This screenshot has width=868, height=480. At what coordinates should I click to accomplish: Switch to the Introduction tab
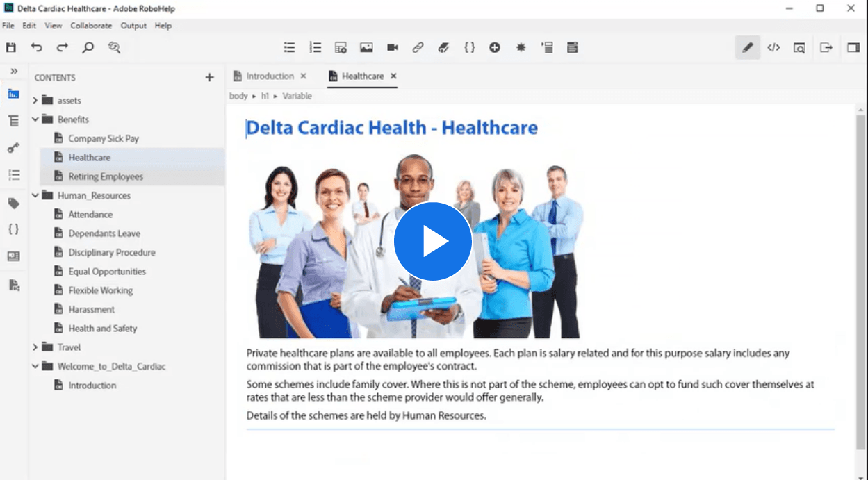[x=270, y=76]
